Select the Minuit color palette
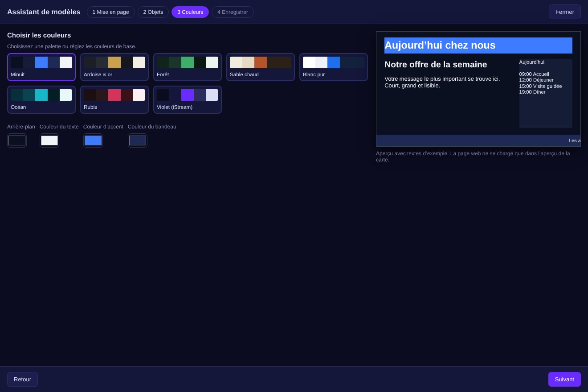This screenshot has height=392, width=588. click(41, 67)
